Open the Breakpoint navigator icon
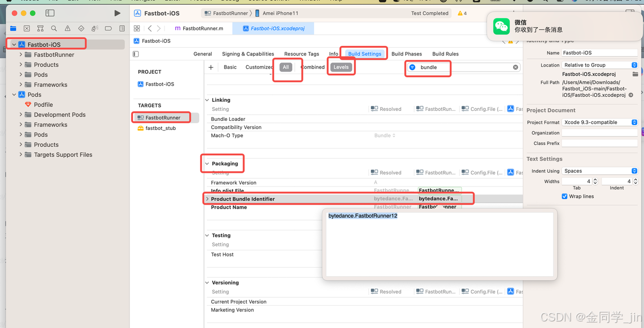Screen dimensions: 644x328 point(109,29)
